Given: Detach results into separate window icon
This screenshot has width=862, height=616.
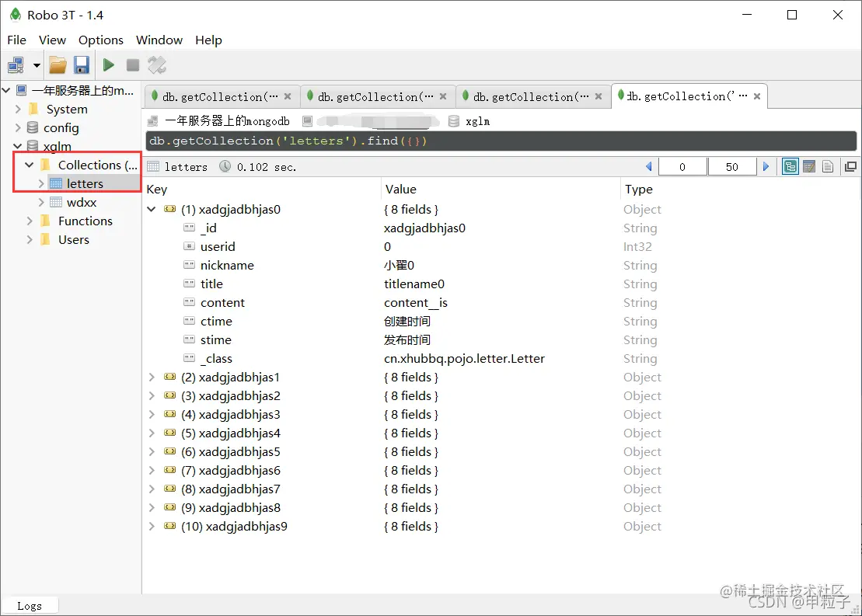Looking at the screenshot, I should [x=850, y=166].
